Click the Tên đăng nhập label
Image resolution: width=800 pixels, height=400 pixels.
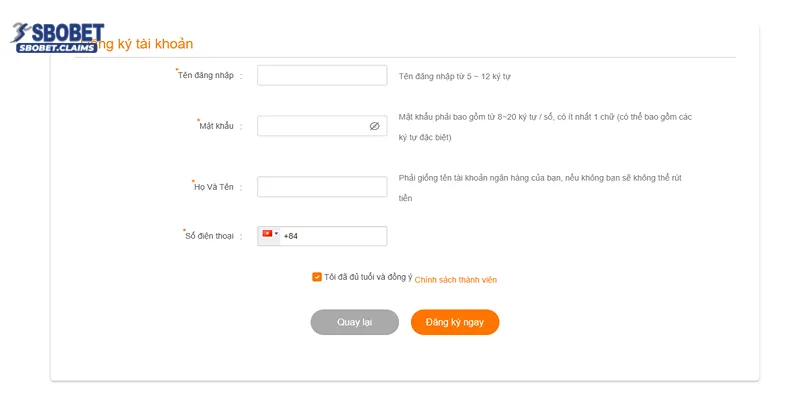(206, 76)
